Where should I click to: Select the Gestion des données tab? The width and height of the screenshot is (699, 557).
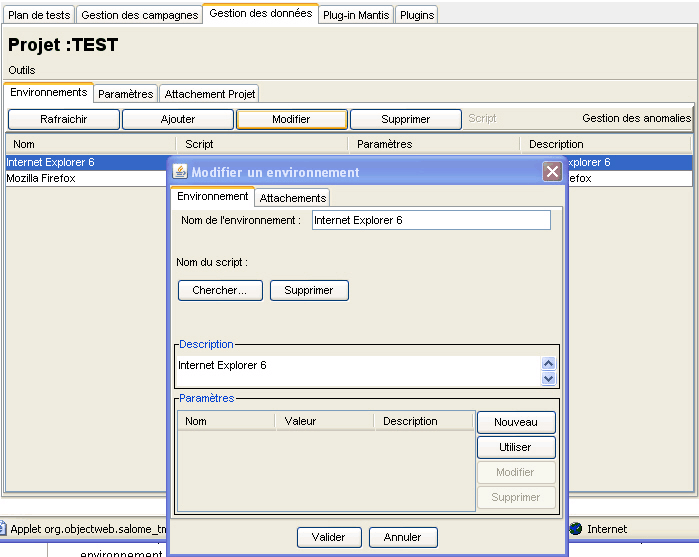point(261,13)
